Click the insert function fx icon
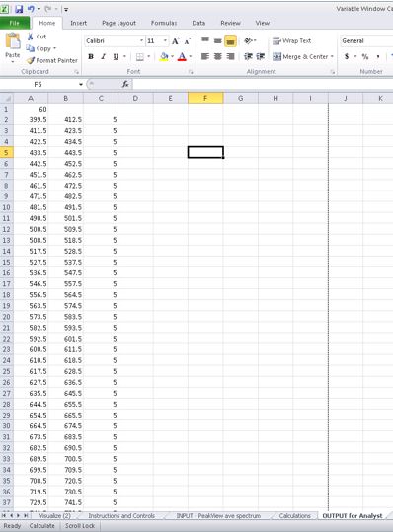This screenshot has width=393, height=532. tap(125, 84)
